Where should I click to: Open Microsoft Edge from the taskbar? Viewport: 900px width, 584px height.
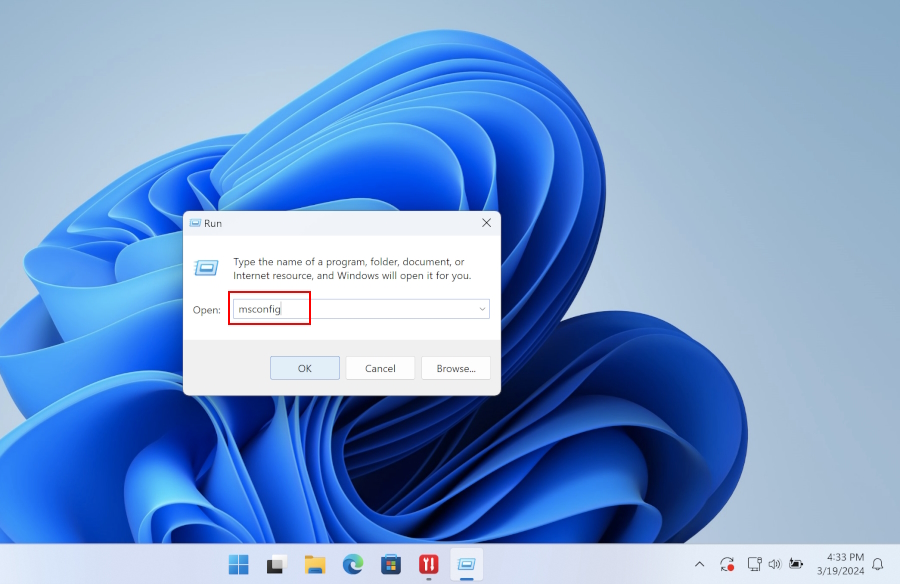click(353, 564)
